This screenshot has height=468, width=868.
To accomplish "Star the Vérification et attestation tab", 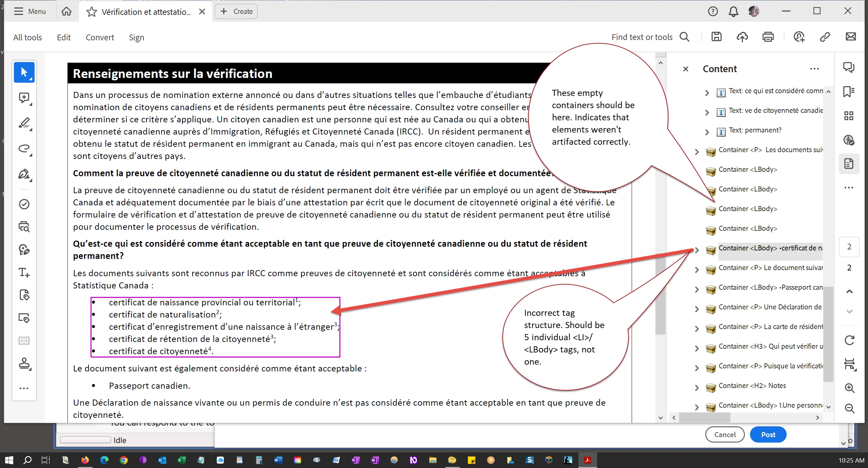I will pyautogui.click(x=91, y=12).
